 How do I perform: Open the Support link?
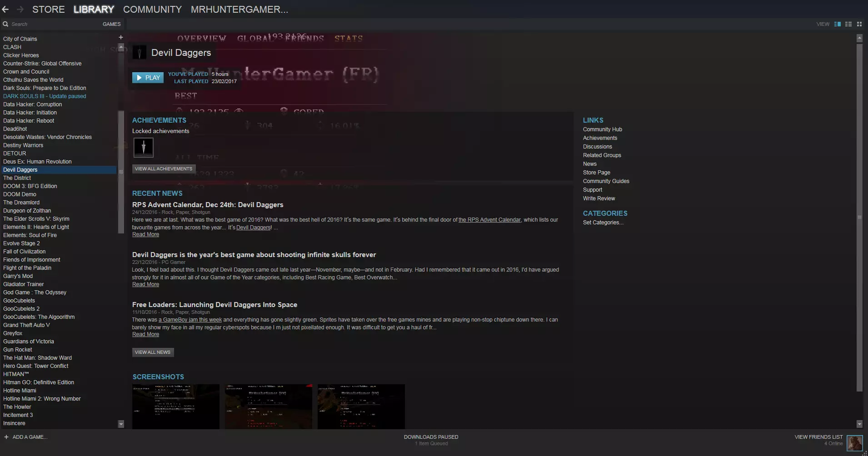point(593,190)
